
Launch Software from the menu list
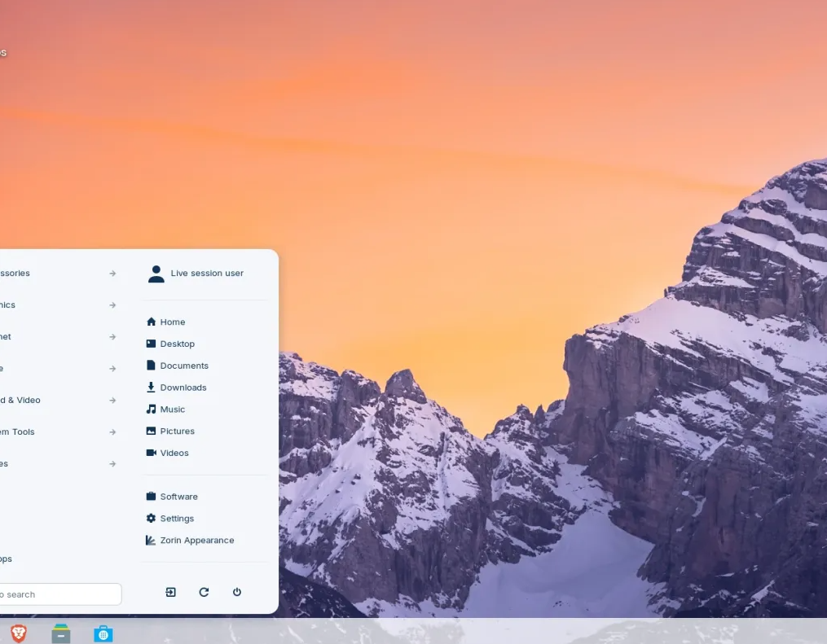click(178, 497)
